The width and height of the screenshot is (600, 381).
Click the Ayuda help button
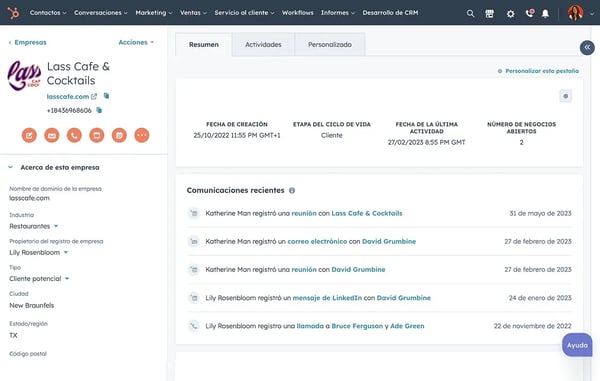pyautogui.click(x=577, y=345)
